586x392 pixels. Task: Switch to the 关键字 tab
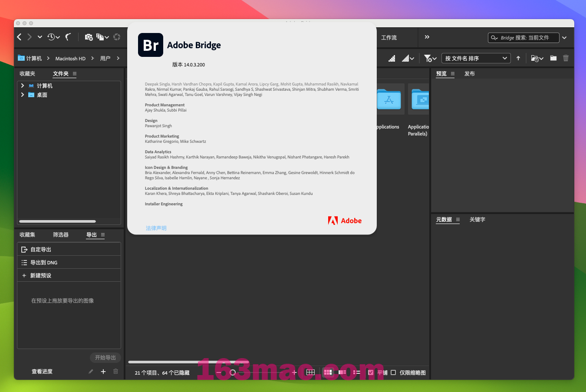coord(477,220)
